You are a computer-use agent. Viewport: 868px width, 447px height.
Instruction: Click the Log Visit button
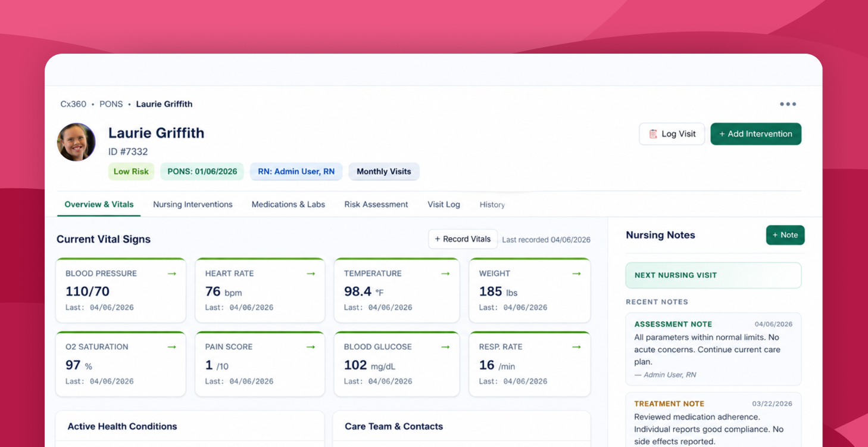coord(672,134)
